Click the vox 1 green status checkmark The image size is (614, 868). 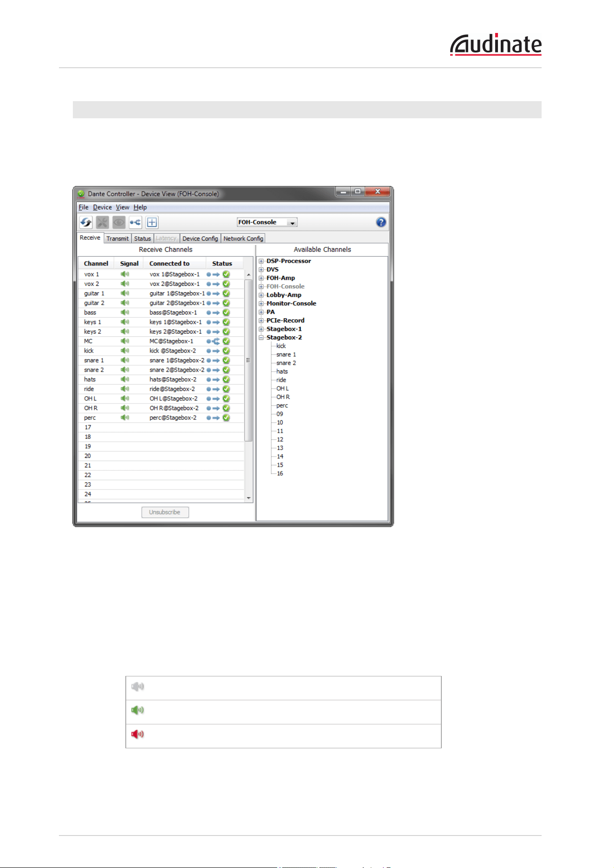(x=226, y=274)
